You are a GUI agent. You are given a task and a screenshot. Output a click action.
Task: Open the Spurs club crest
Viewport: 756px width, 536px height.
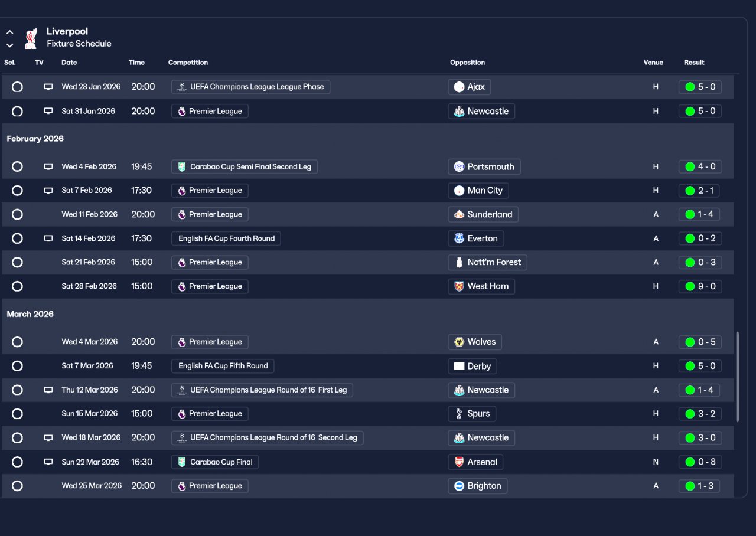coord(459,414)
